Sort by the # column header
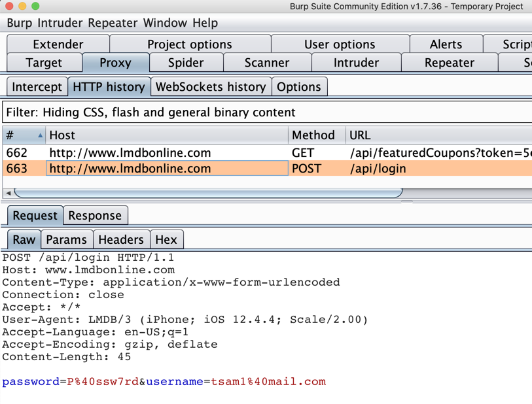532x404 pixels. tap(24, 135)
